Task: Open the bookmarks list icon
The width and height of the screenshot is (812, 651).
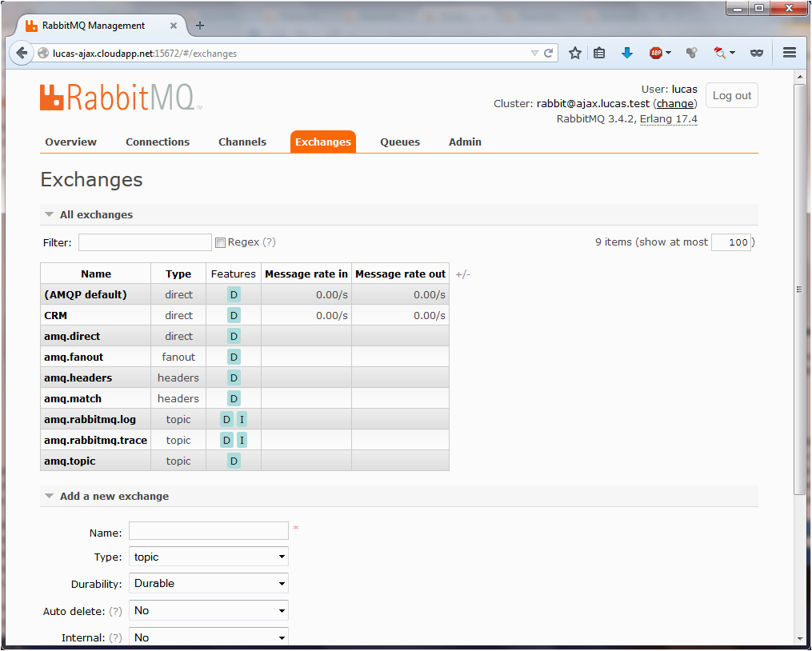Action: [x=600, y=53]
